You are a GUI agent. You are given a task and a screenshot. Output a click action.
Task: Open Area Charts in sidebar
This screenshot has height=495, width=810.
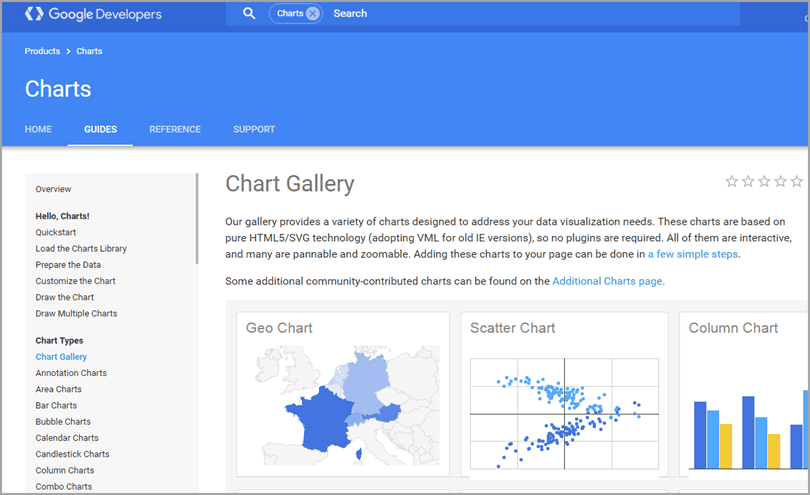(58, 389)
